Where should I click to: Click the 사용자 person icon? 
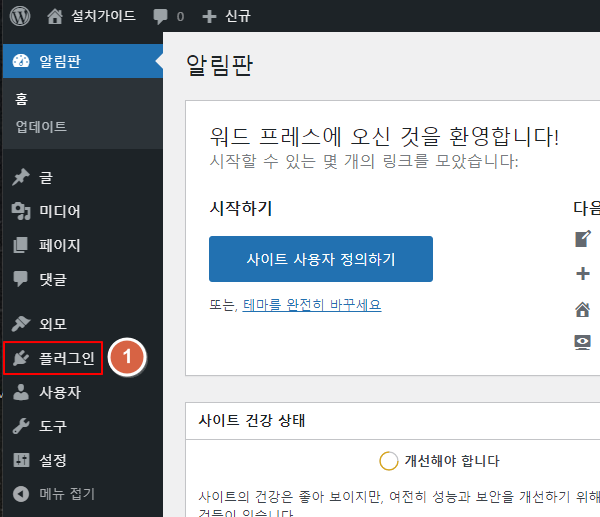[21, 392]
